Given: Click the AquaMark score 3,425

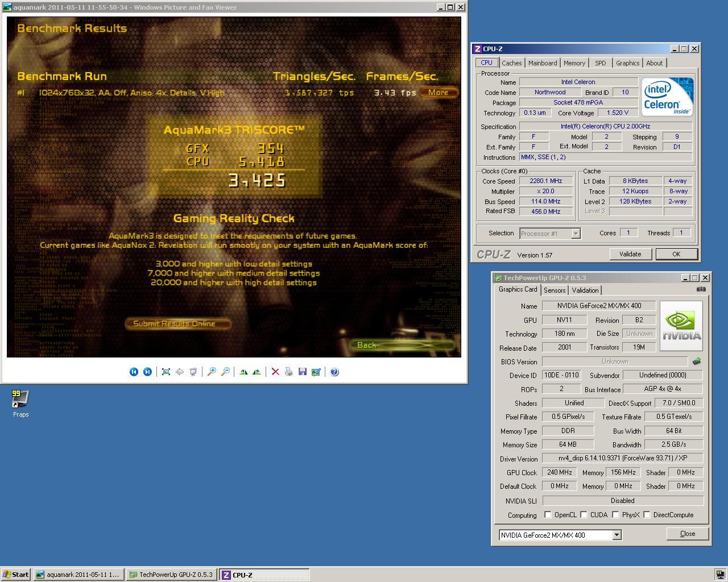Looking at the screenshot, I should point(257,181).
